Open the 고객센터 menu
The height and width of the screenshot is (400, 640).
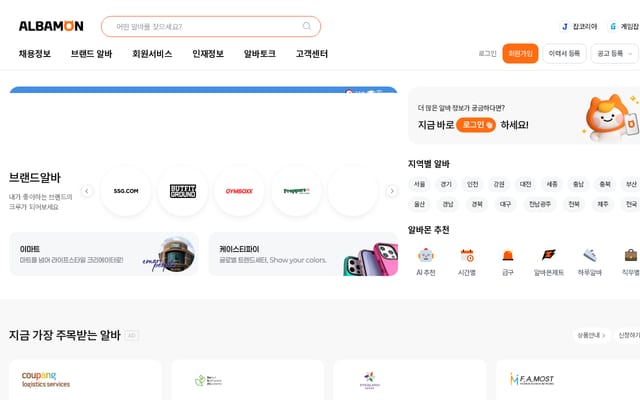point(312,53)
